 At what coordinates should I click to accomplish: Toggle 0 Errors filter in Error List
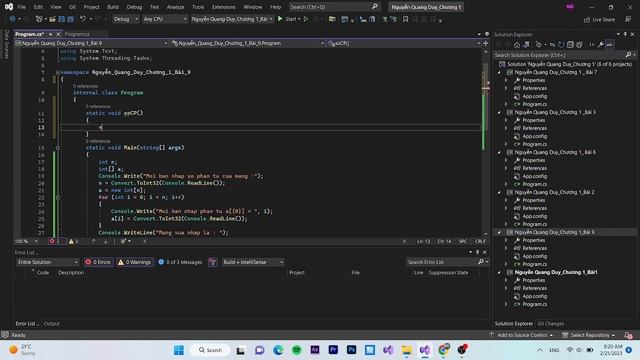[x=98, y=262]
